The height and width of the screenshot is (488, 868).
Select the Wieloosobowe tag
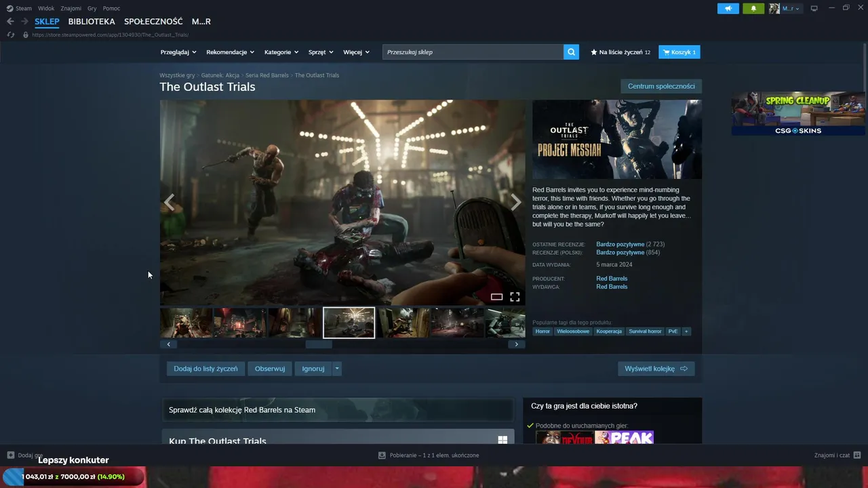(x=573, y=331)
